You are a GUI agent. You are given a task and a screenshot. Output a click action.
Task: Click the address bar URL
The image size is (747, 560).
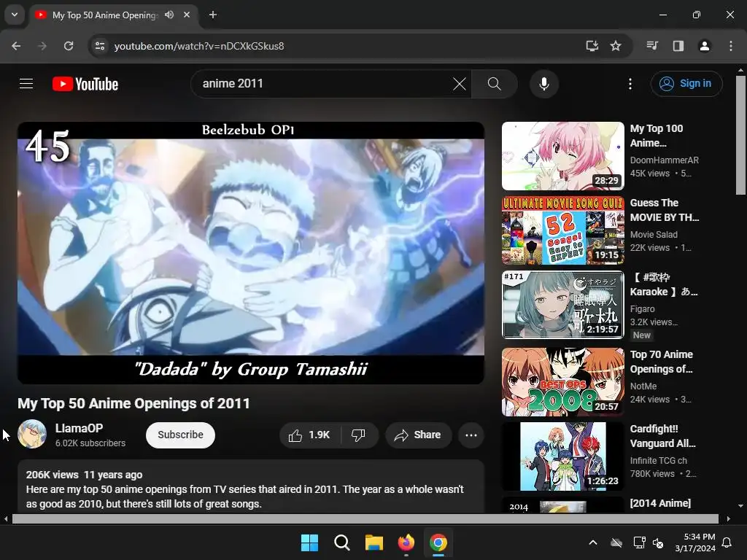coord(199,46)
